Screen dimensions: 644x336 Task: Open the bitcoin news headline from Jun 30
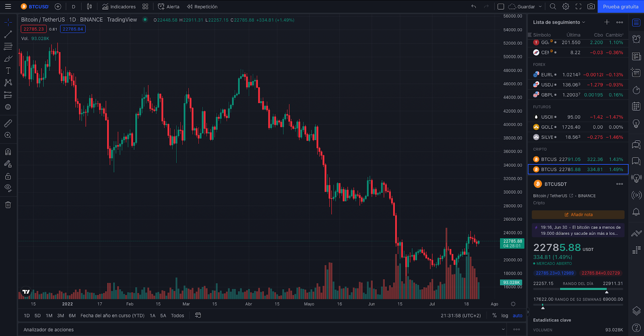(578, 230)
